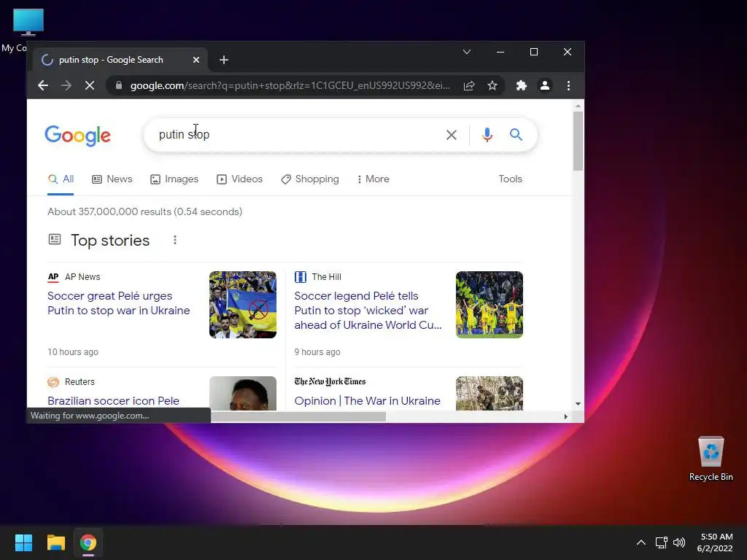Screen dimensions: 747x560
Task: Click the vertical scrollbar thumb
Action: (x=578, y=141)
